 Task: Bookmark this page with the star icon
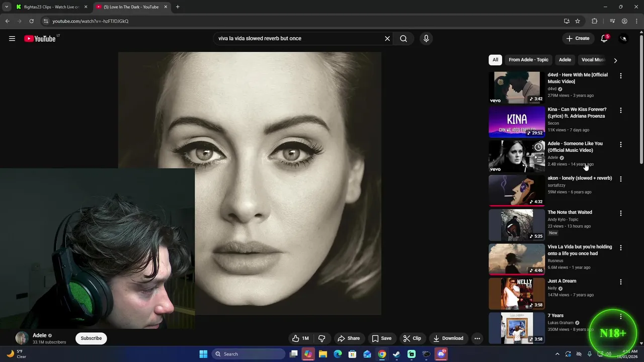pyautogui.click(x=578, y=21)
